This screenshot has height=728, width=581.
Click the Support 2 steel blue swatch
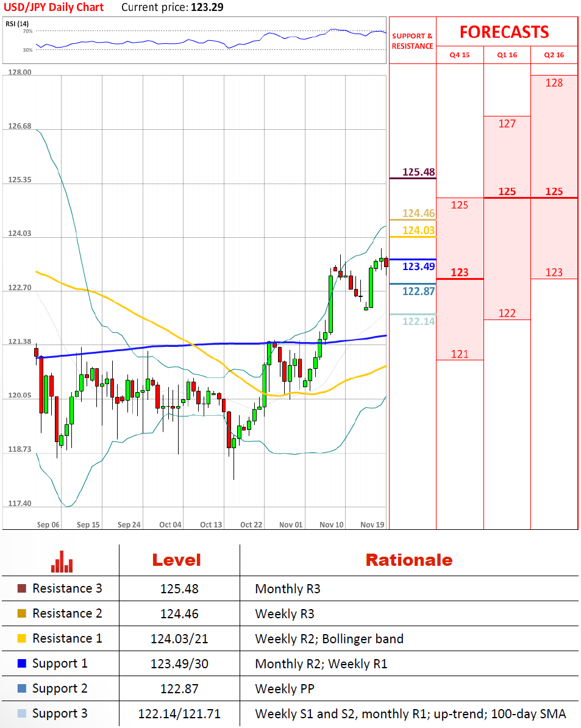(22, 688)
